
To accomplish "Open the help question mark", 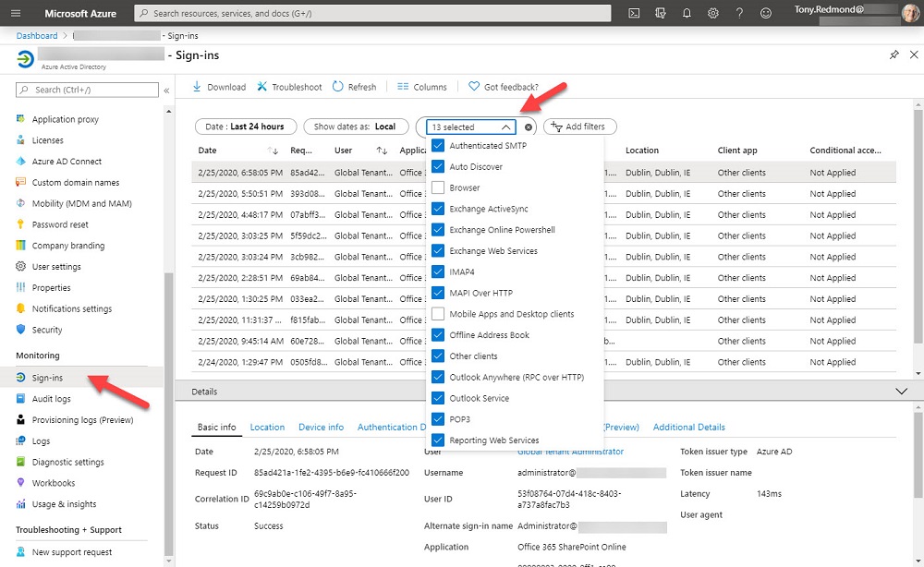I will click(x=739, y=13).
